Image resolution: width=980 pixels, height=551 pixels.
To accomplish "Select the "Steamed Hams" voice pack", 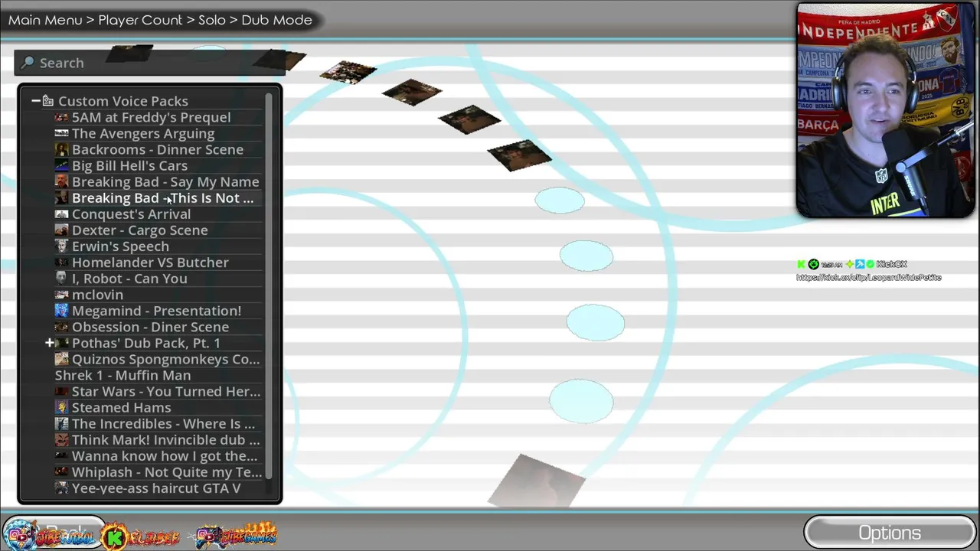I will pyautogui.click(x=121, y=407).
